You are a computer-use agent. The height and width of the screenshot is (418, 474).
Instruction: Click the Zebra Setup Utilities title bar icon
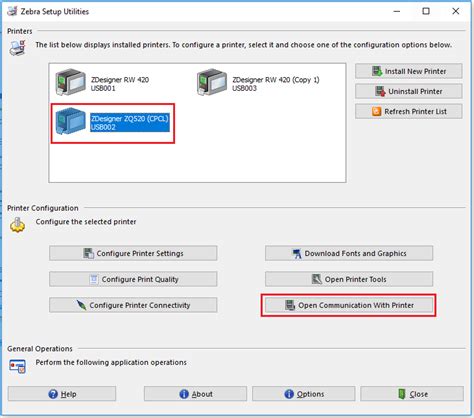[12, 11]
